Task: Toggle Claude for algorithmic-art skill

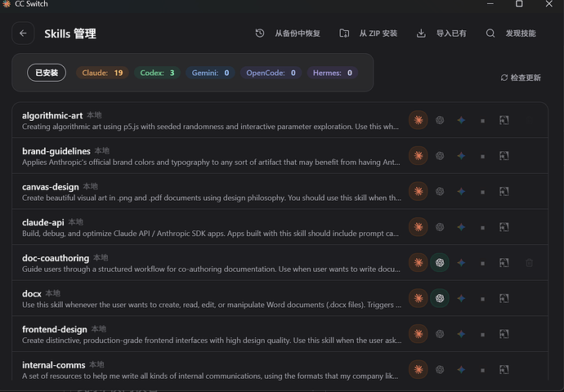Action: coord(419,120)
